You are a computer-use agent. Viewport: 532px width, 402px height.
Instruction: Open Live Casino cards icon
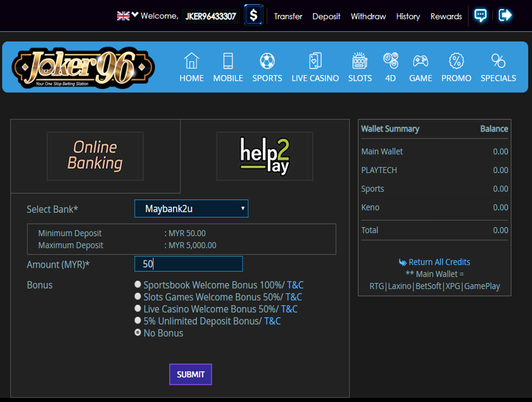pos(315,61)
